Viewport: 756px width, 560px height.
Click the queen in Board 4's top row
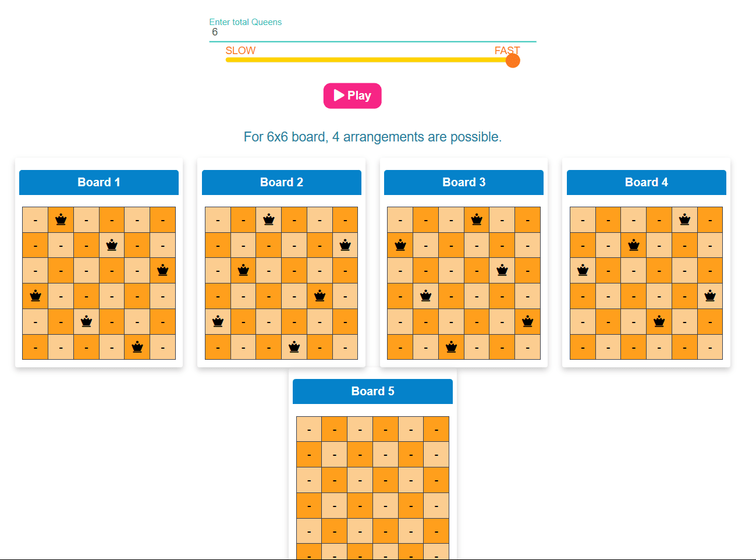[684, 219]
